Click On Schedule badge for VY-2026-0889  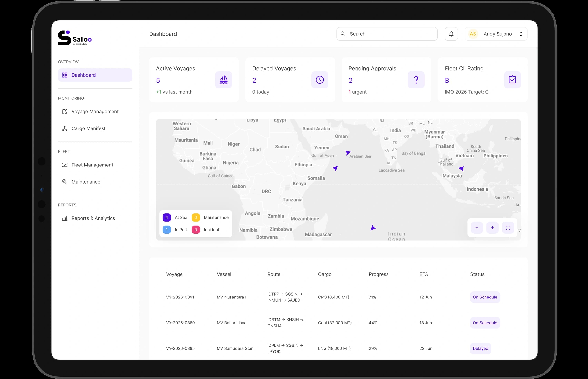[485, 323]
